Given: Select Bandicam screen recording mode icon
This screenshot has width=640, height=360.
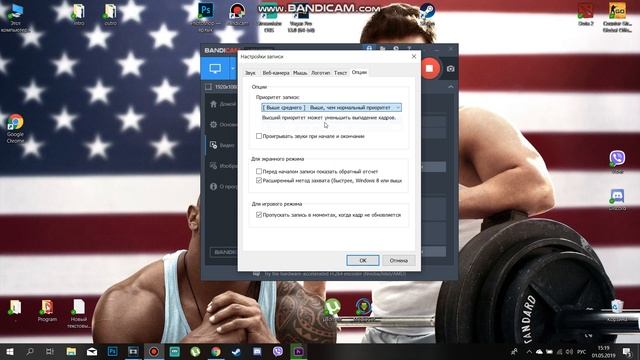Looking at the screenshot, I should pos(215,68).
